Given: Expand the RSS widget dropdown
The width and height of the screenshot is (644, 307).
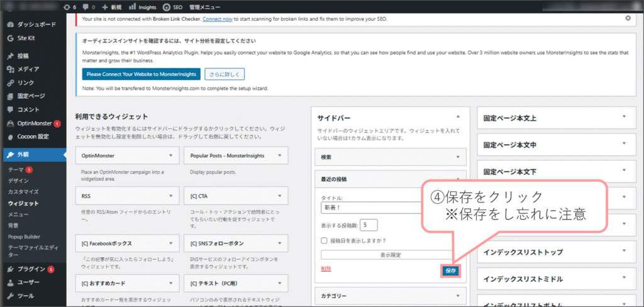Looking at the screenshot, I should click(170, 196).
